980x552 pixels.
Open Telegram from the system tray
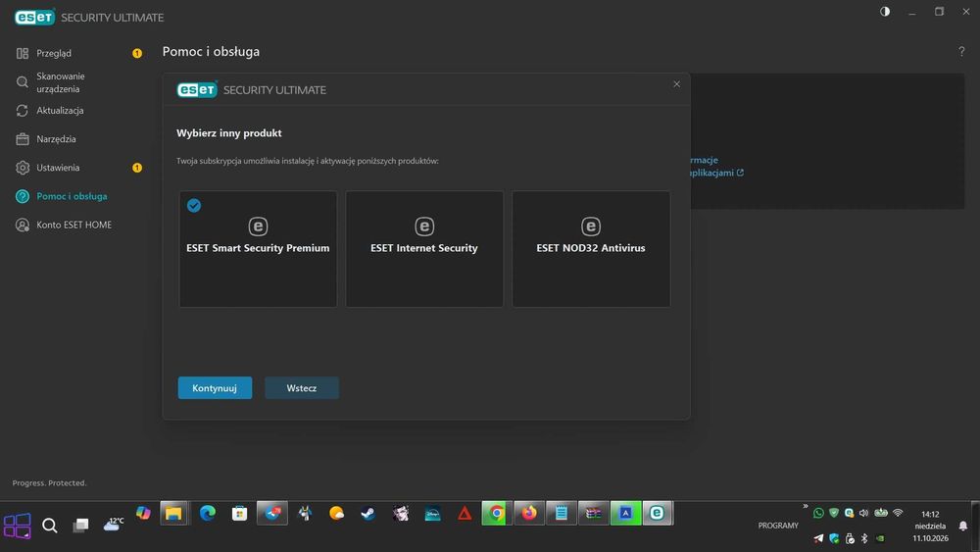point(818,538)
